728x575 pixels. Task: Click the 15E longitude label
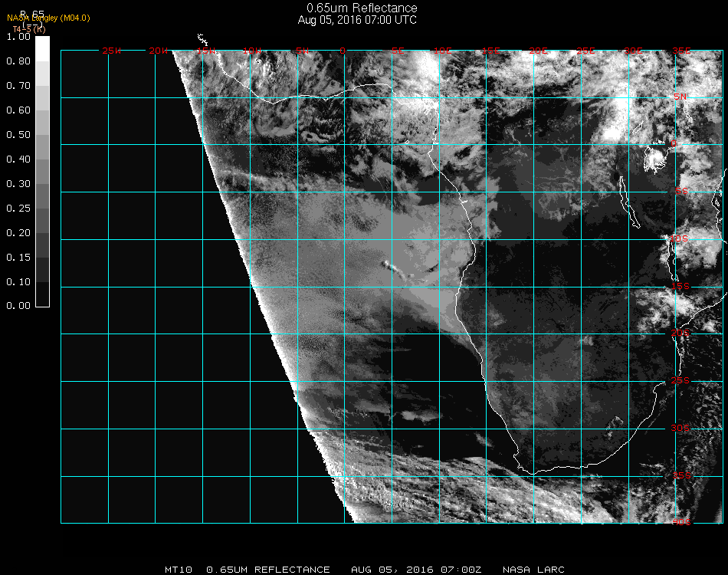coord(490,51)
